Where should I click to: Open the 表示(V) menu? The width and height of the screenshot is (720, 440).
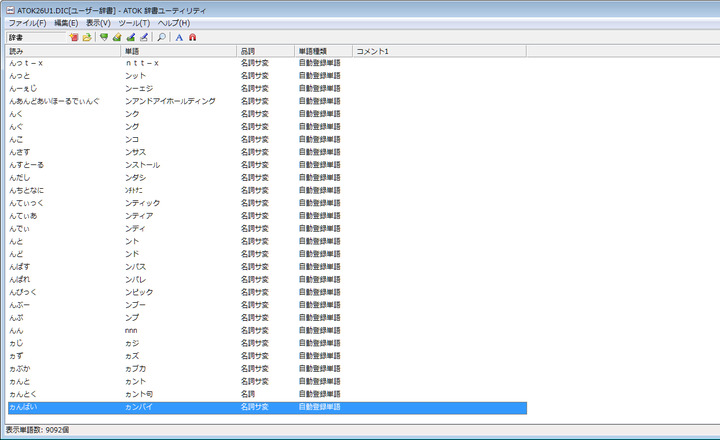tap(98, 23)
